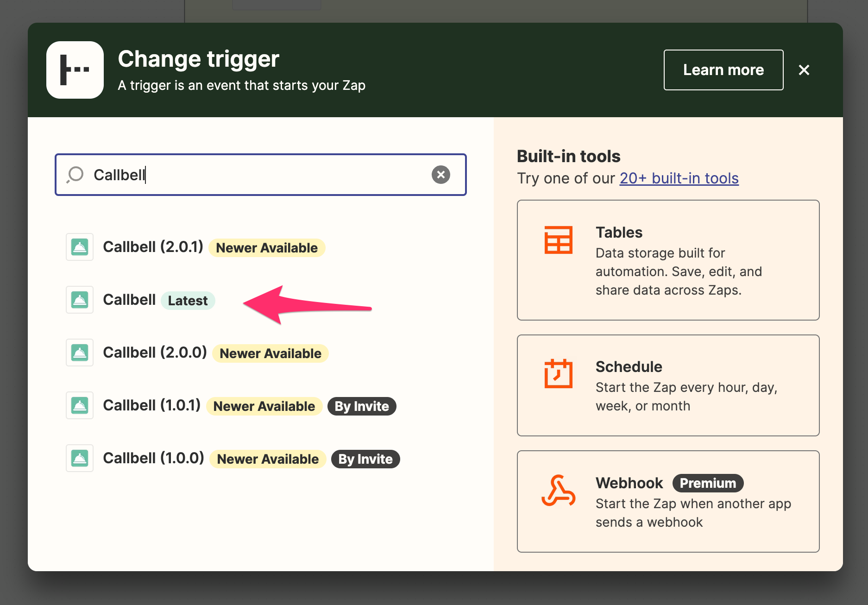The image size is (868, 605).
Task: Click the Zapier trigger logo icon in header
Action: pos(75,70)
